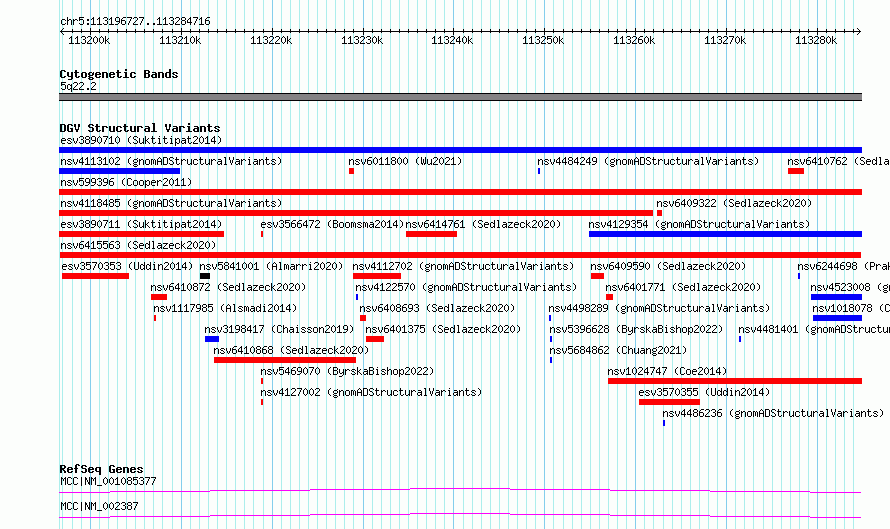Open nsv6011800 (Wu2021) variant label
Image resolution: width=890 pixels, height=529 pixels.
[405, 161]
